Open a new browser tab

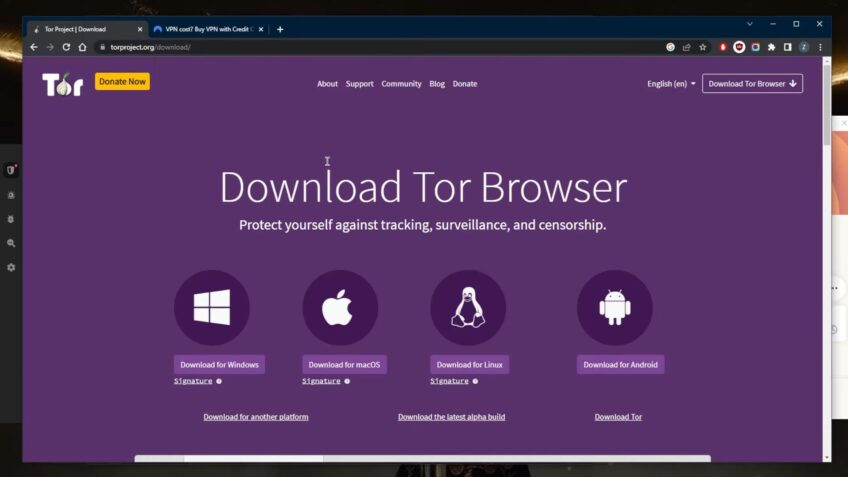pos(280,29)
